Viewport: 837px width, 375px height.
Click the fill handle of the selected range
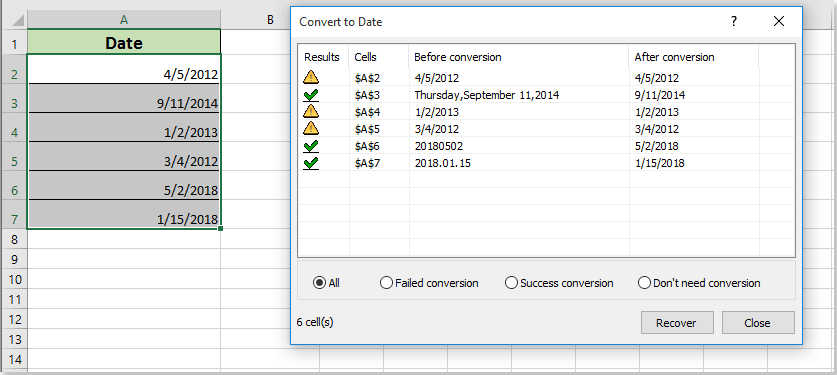pos(220,228)
